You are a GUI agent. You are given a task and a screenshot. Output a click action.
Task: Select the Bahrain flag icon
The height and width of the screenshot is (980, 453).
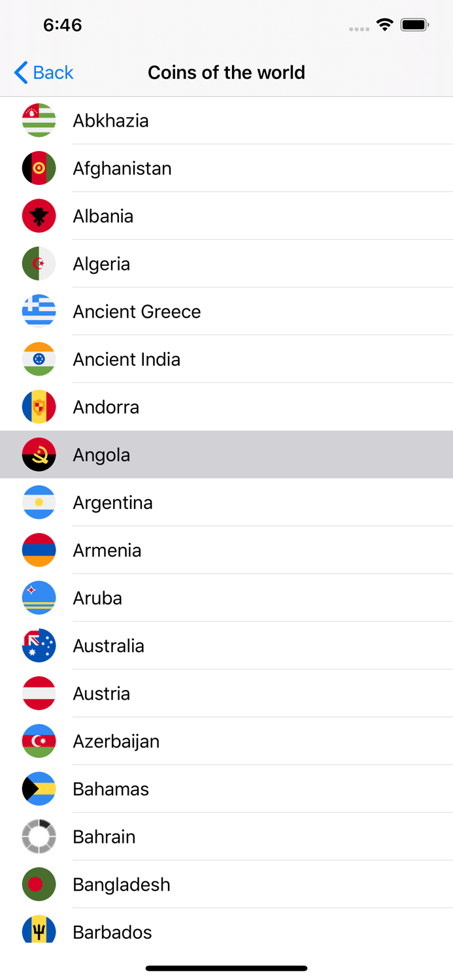click(39, 836)
